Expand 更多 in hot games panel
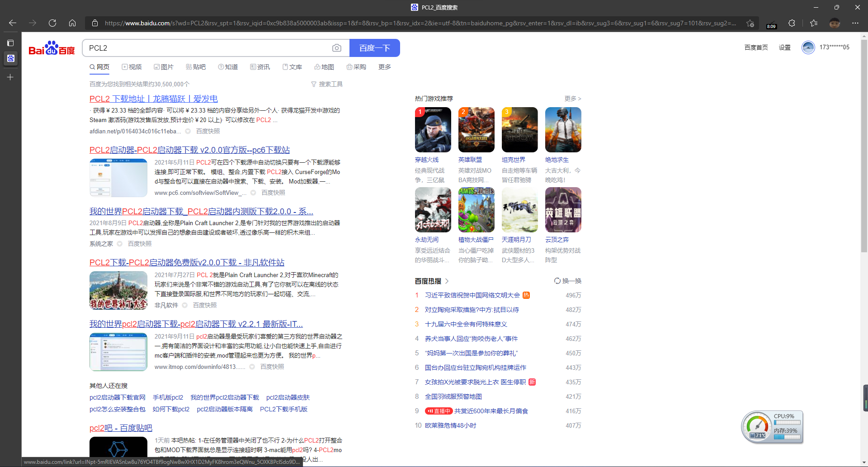Viewport: 868px width, 467px height. click(x=573, y=99)
